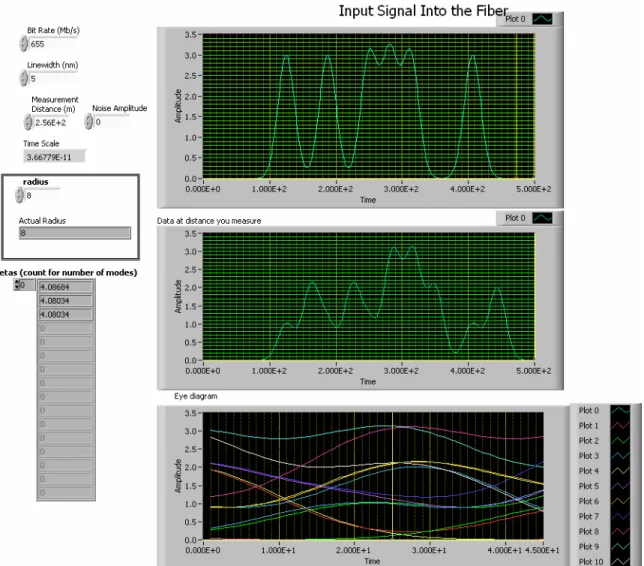This screenshot has width=644, height=566.
Task: Click Plot 3 line icon in Eye legend
Action: pos(620,456)
